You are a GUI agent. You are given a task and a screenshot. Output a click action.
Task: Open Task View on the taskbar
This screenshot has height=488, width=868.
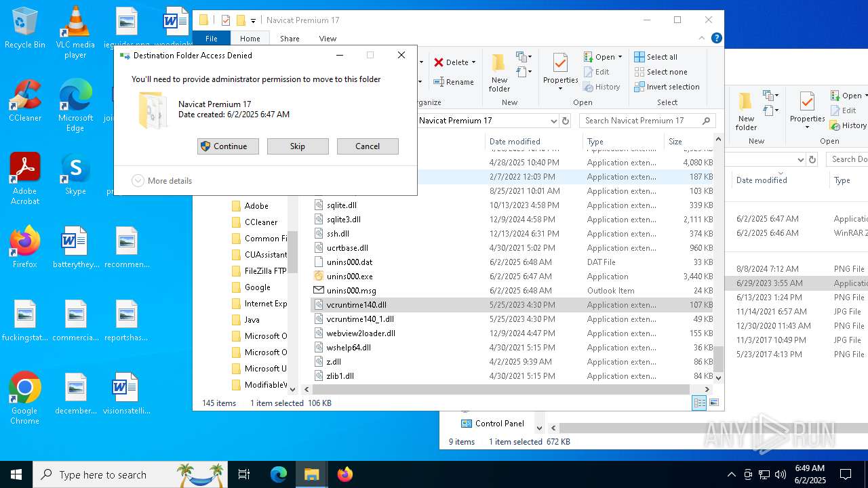tap(244, 474)
